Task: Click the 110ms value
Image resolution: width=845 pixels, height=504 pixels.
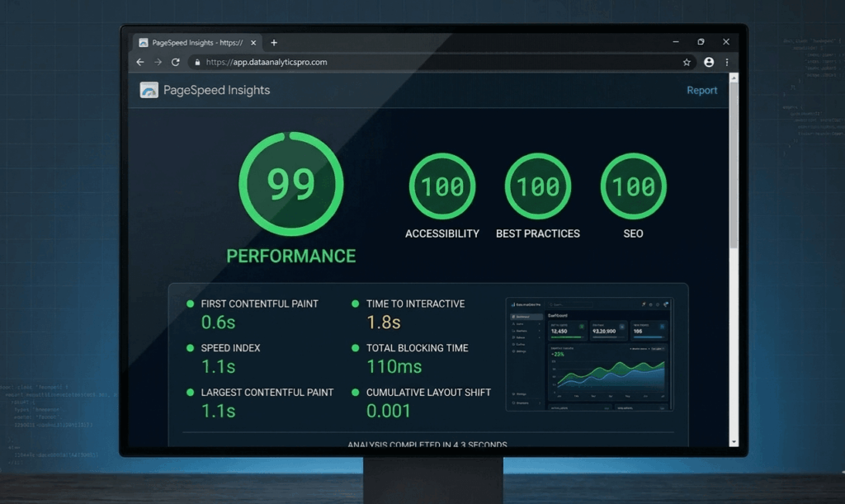Action: tap(394, 367)
